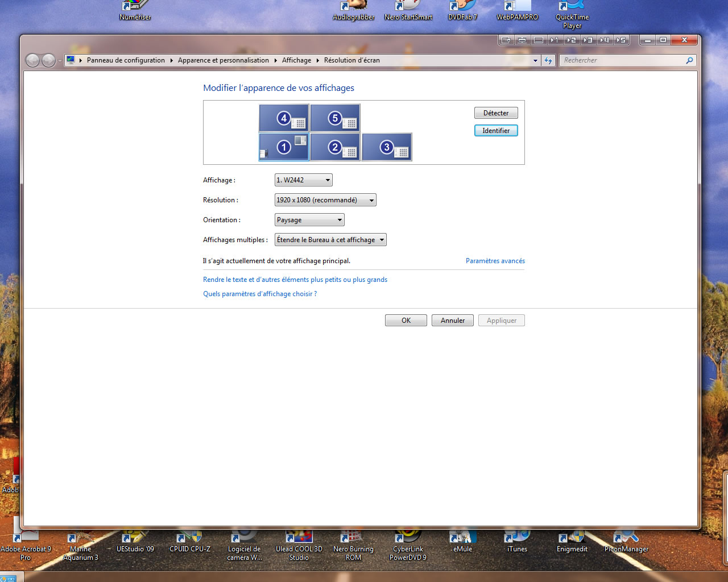Select display 5 in the monitor layout

click(335, 118)
